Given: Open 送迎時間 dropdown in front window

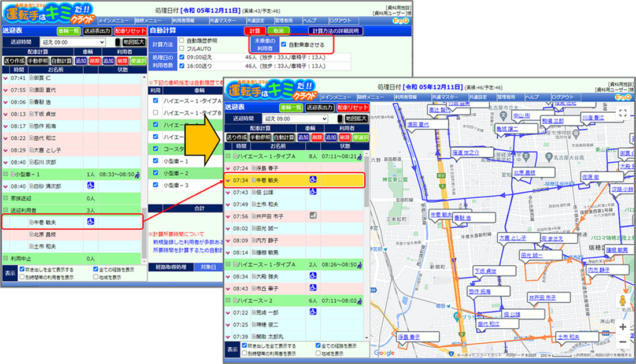Looking at the screenshot, I should pos(295,119).
